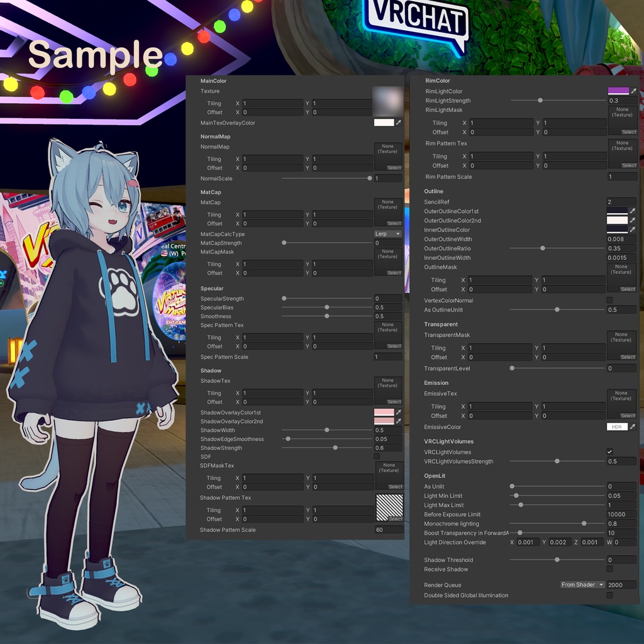This screenshot has height=644, width=644.
Task: Toggle Double Sided Global Illumination checkbox
Action: (x=609, y=595)
